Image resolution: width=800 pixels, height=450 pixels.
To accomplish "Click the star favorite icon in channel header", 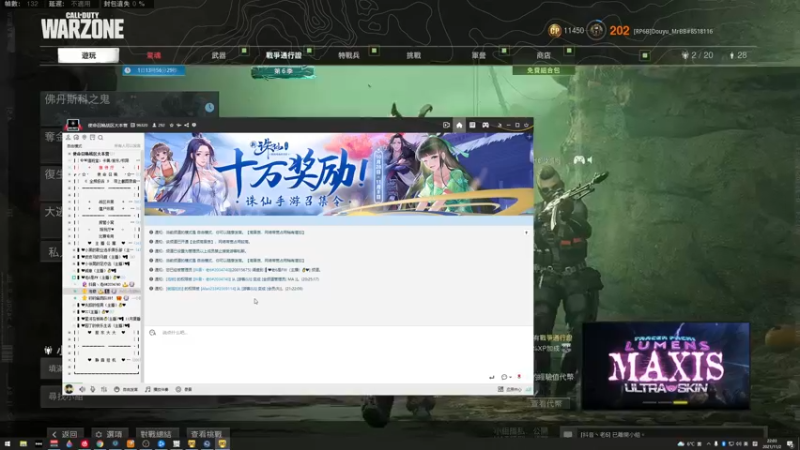I will click(171, 125).
